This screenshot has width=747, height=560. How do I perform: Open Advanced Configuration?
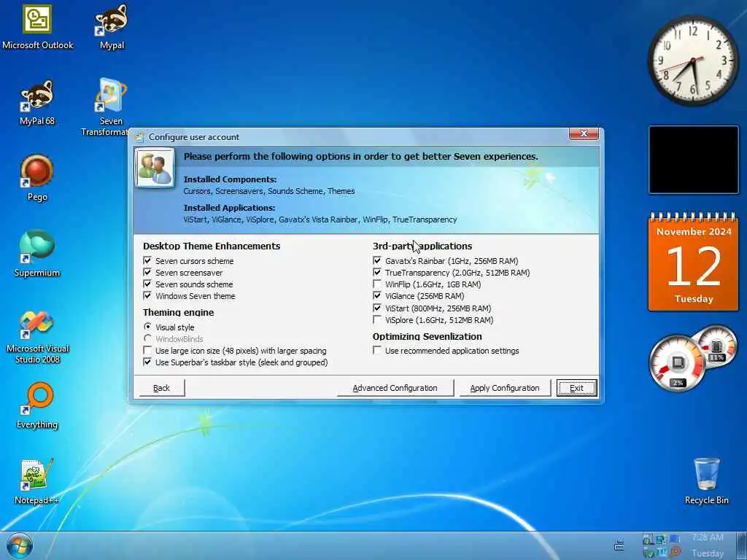395,388
